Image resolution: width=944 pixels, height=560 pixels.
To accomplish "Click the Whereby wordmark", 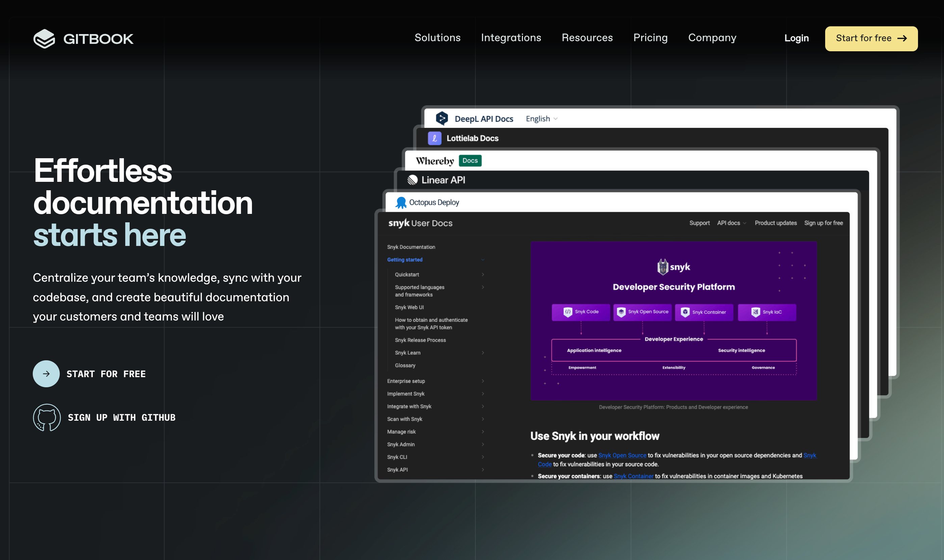I will pyautogui.click(x=435, y=161).
